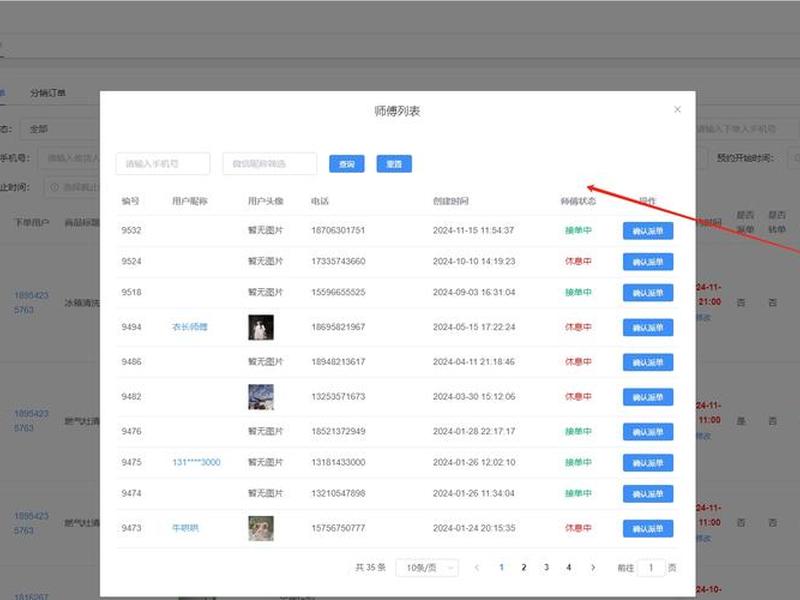The width and height of the screenshot is (800, 600).
Task: Confirm dispatch for master 9494
Action: click(x=647, y=328)
